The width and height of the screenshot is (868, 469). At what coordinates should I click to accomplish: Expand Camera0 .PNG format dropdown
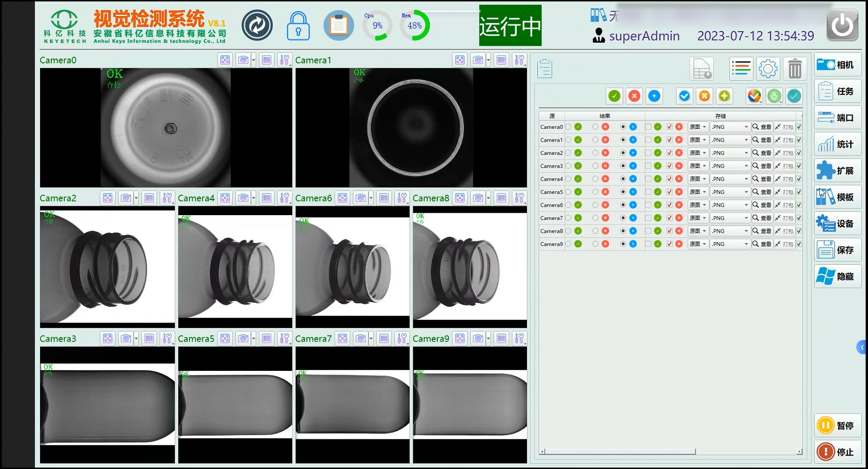point(746,127)
